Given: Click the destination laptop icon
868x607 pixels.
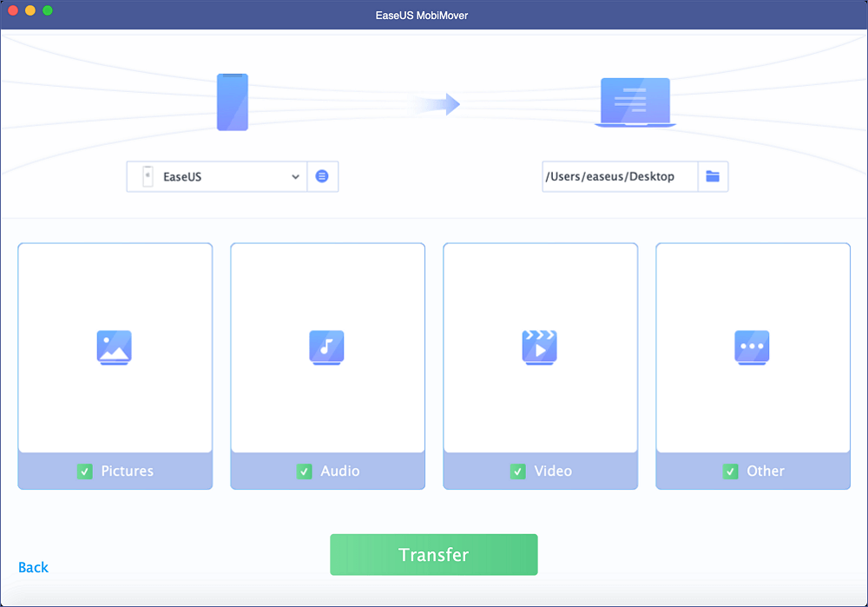Looking at the screenshot, I should [x=635, y=103].
